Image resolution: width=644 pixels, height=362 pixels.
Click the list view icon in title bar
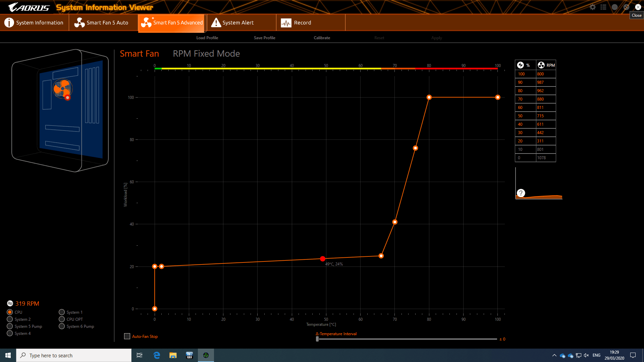point(603,7)
